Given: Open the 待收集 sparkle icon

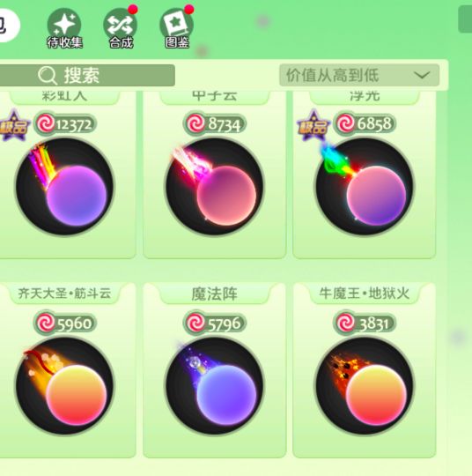Looking at the screenshot, I should click(64, 28).
